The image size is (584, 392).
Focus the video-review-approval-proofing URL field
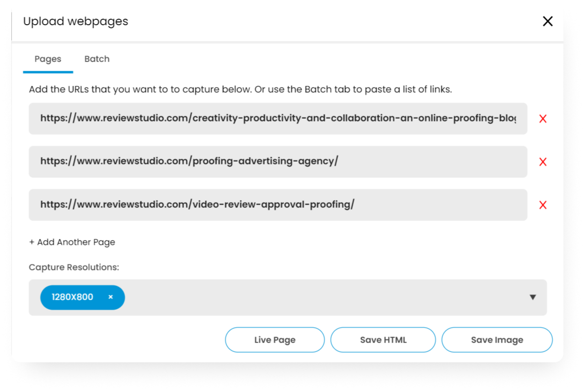coord(278,205)
